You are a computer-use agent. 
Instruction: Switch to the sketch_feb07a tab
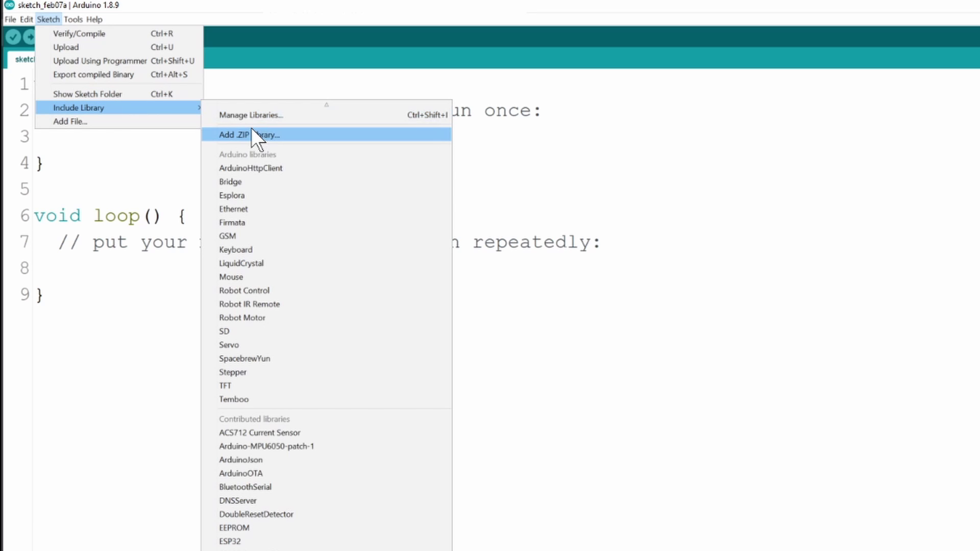pos(23,60)
